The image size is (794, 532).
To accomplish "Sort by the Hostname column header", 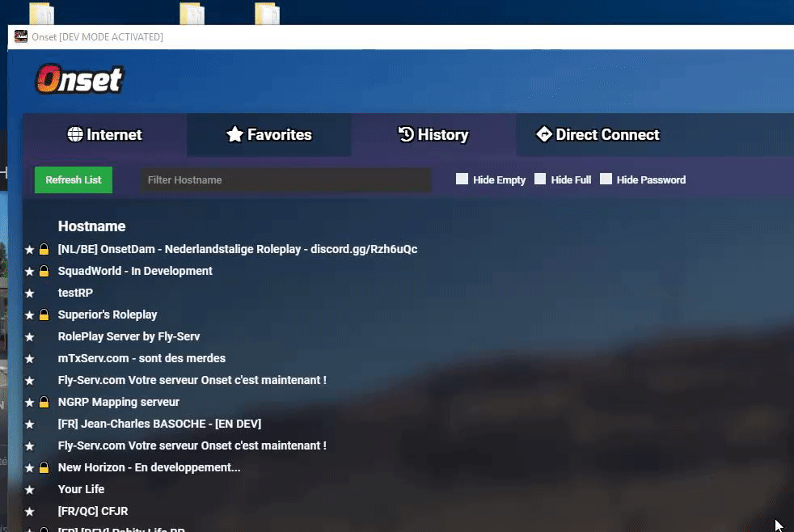I will pos(91,226).
